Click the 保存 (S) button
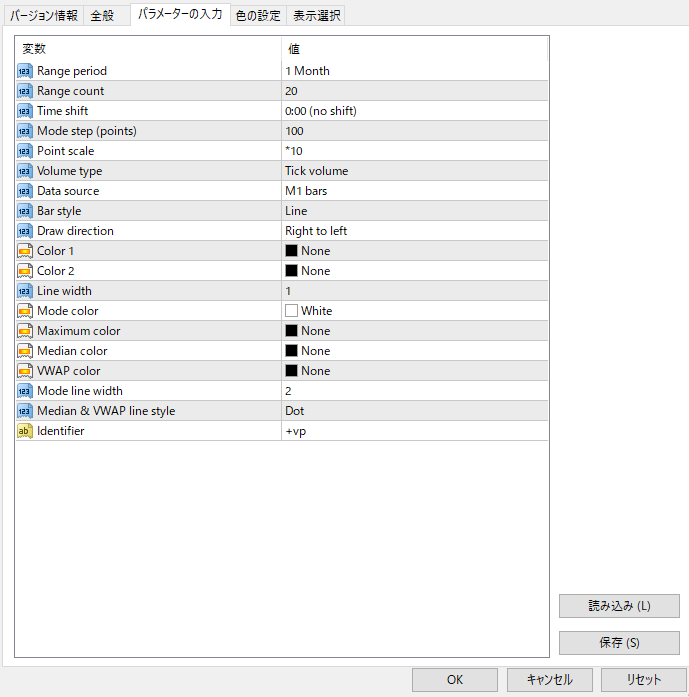 tap(619, 643)
